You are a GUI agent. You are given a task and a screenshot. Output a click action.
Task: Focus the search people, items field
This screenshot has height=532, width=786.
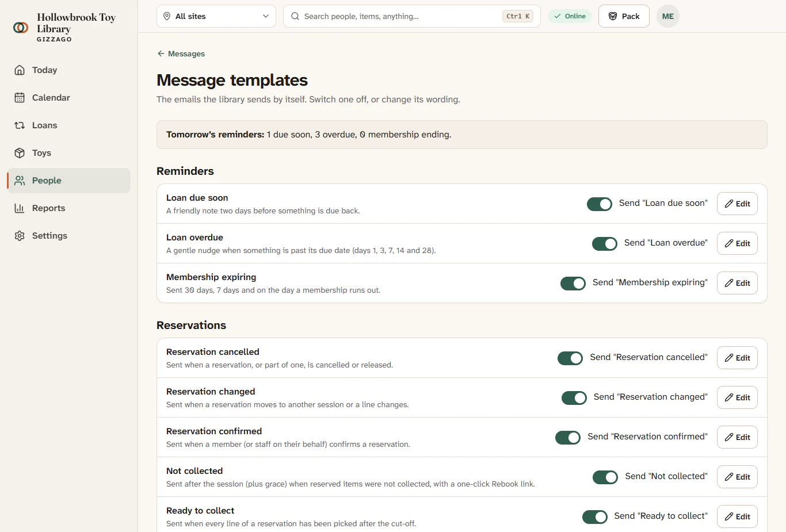pyautogui.click(x=412, y=16)
